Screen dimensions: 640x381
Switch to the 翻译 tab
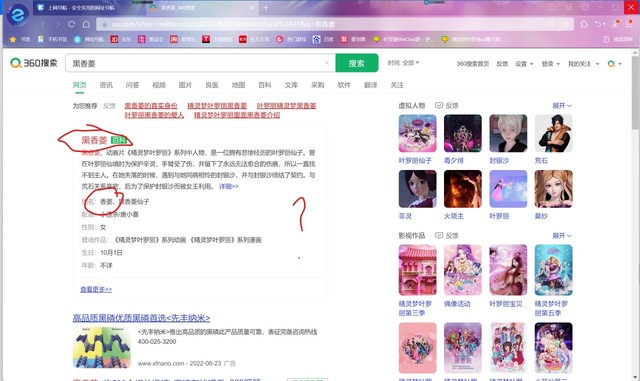tap(371, 85)
